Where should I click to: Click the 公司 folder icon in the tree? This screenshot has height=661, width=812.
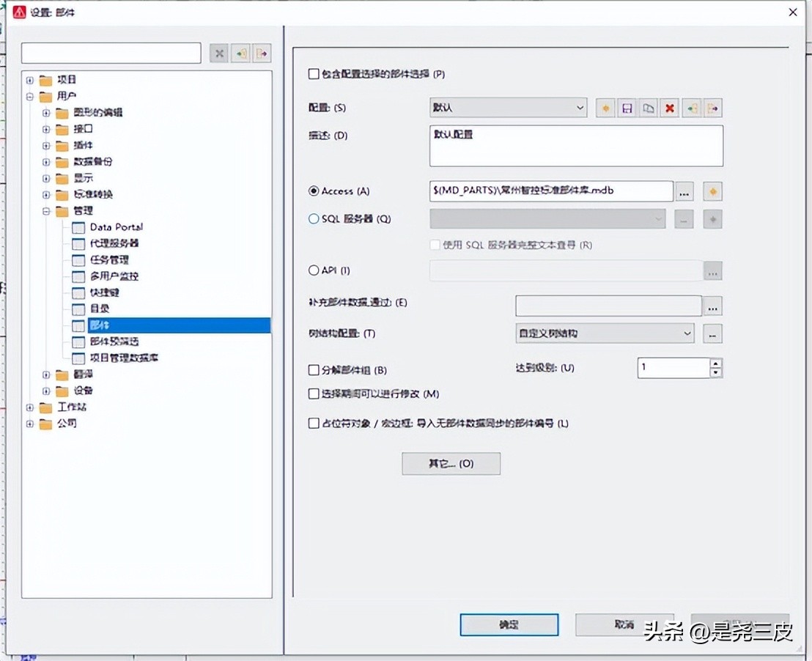[46, 424]
